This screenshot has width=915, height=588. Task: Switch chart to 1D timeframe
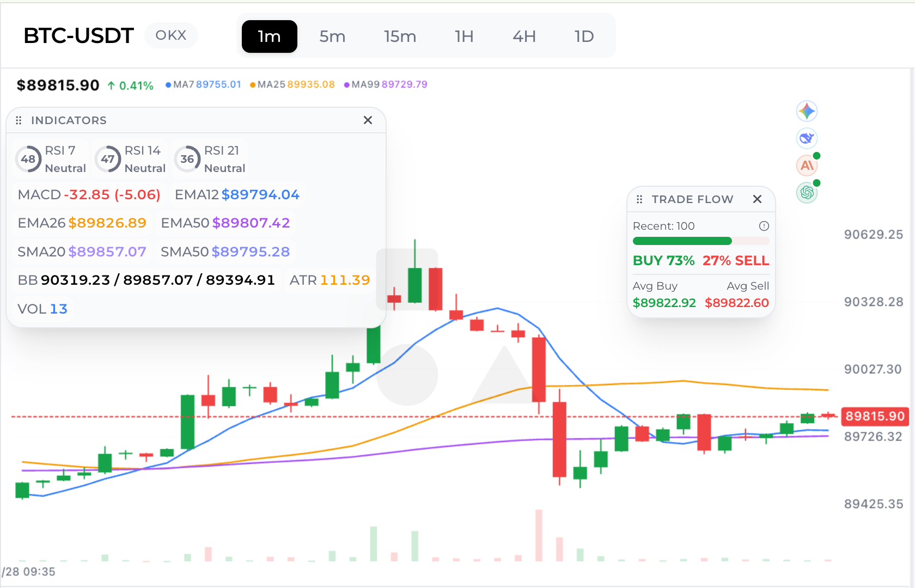point(584,36)
